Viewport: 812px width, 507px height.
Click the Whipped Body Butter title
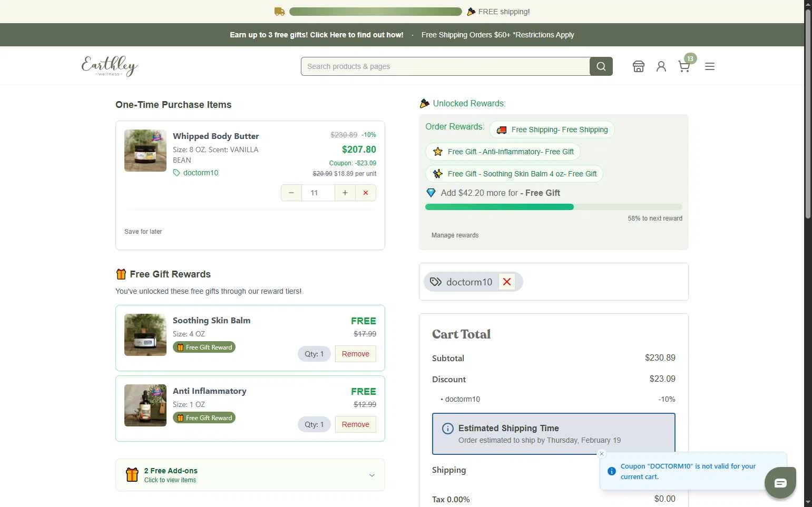pos(216,136)
